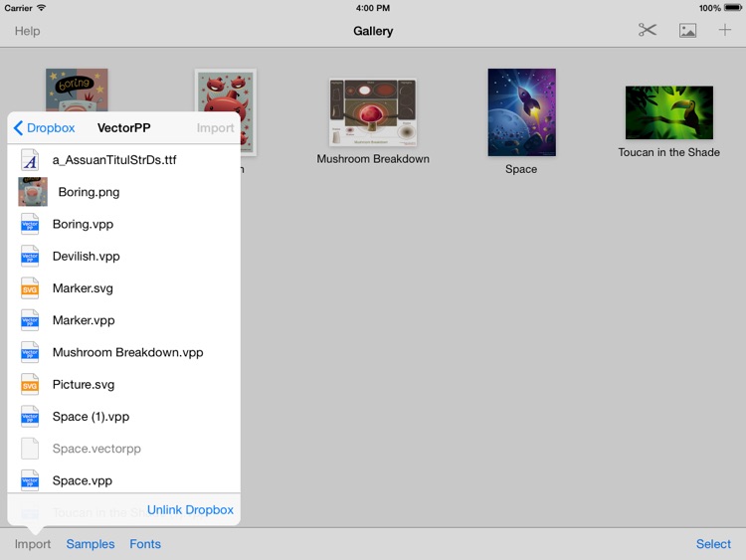746x560 pixels.
Task: Tap the greyed Import button in popover header
Action: (x=215, y=128)
